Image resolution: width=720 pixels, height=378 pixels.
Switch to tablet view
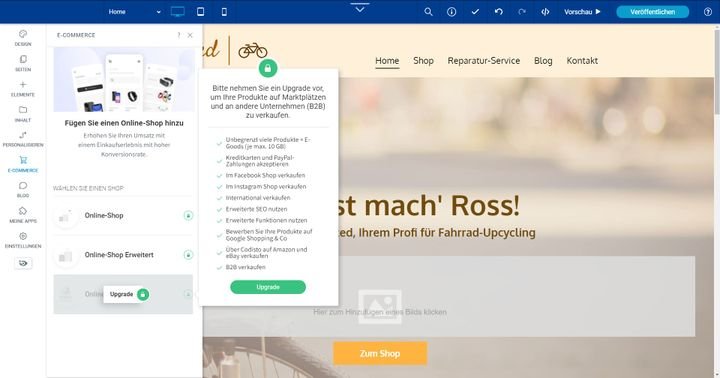coord(201,12)
